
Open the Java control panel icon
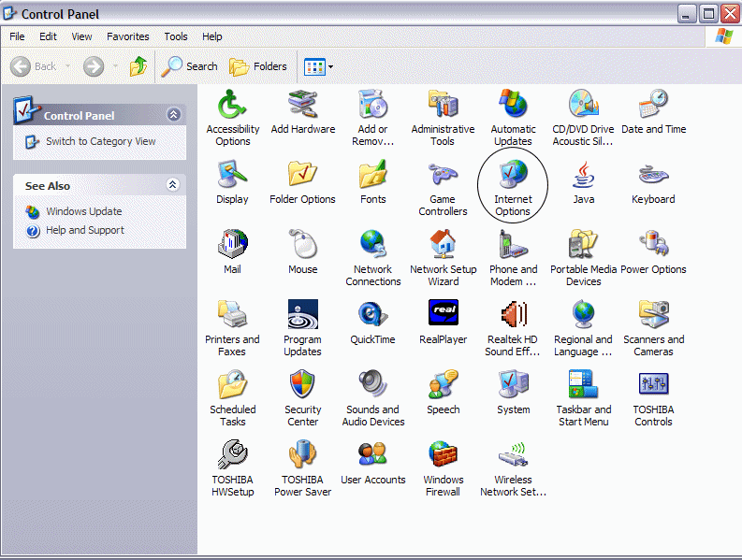coord(584,175)
